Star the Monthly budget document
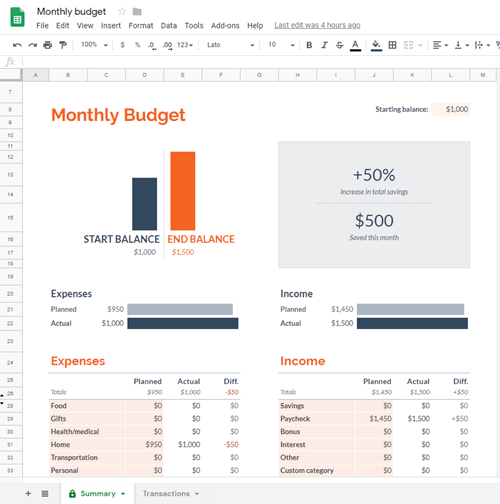Image resolution: width=500 pixels, height=504 pixels. [x=122, y=12]
